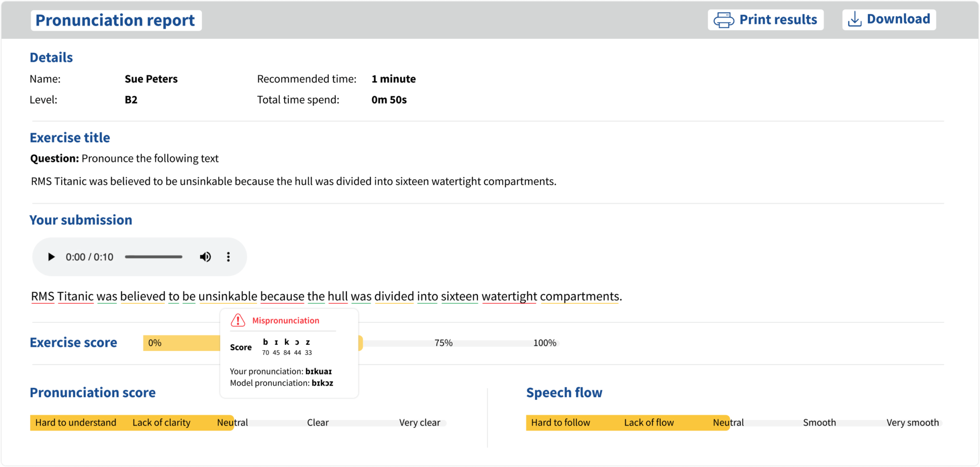This screenshot has height=467, width=980.
Task: Click the underlined word 'because'
Action: [282, 296]
